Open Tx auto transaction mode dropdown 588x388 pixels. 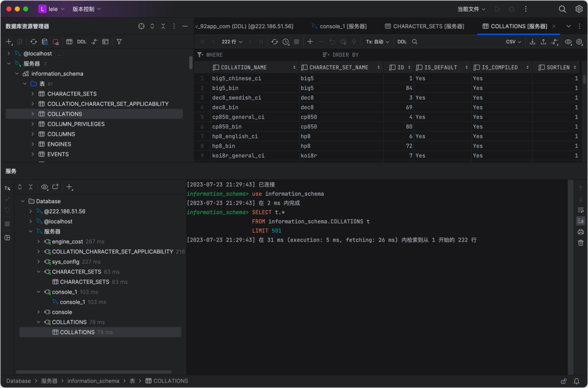(378, 42)
